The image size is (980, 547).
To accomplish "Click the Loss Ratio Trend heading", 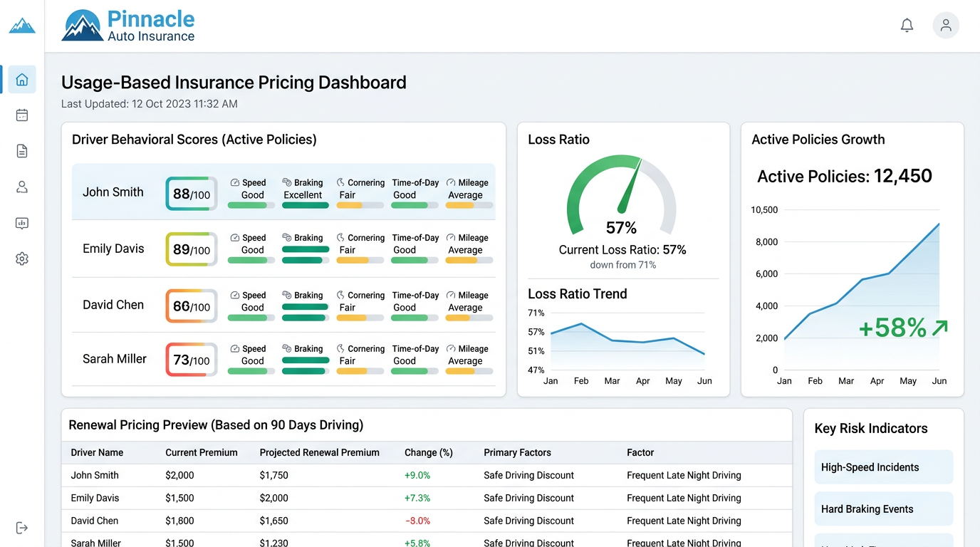I will [578, 294].
